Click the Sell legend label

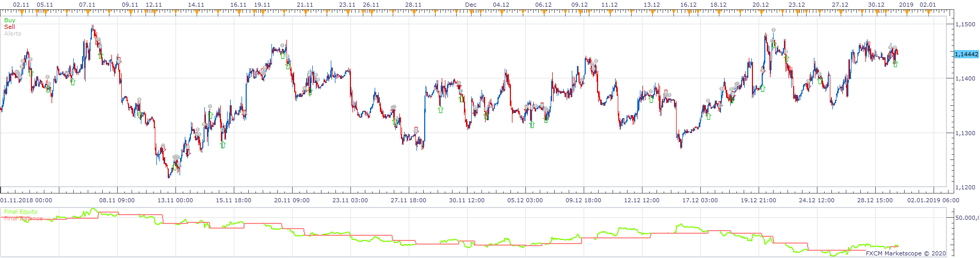[9, 27]
